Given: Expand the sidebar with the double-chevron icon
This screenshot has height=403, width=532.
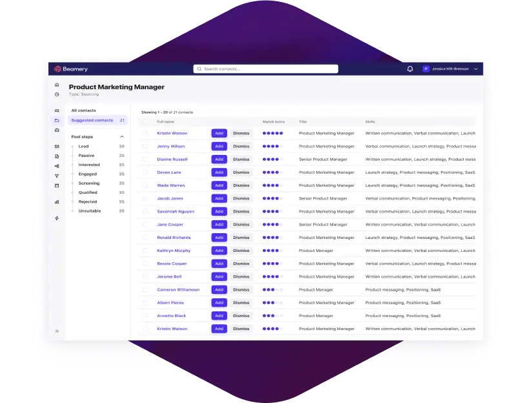Looking at the screenshot, I should [57, 331].
